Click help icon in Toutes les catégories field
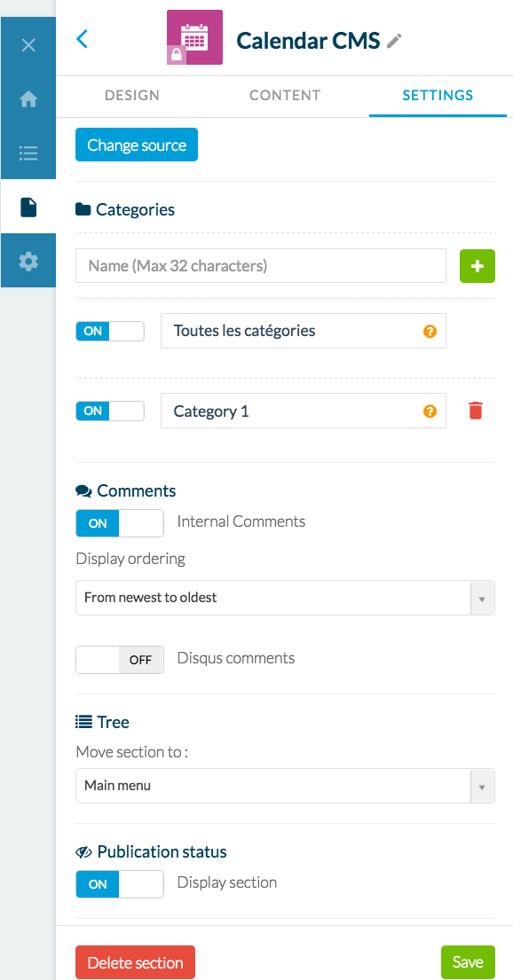This screenshot has width=513, height=980. coord(430,332)
